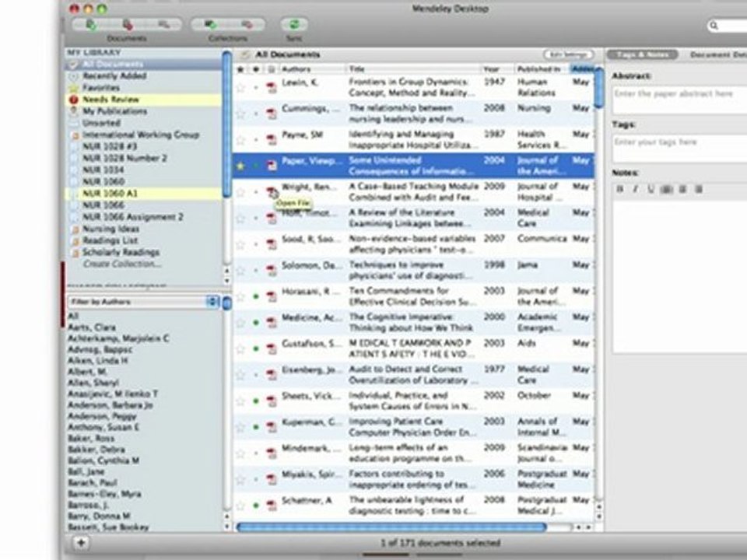Apply italic in the Notes toolbar
747x560 pixels.
pyautogui.click(x=635, y=190)
